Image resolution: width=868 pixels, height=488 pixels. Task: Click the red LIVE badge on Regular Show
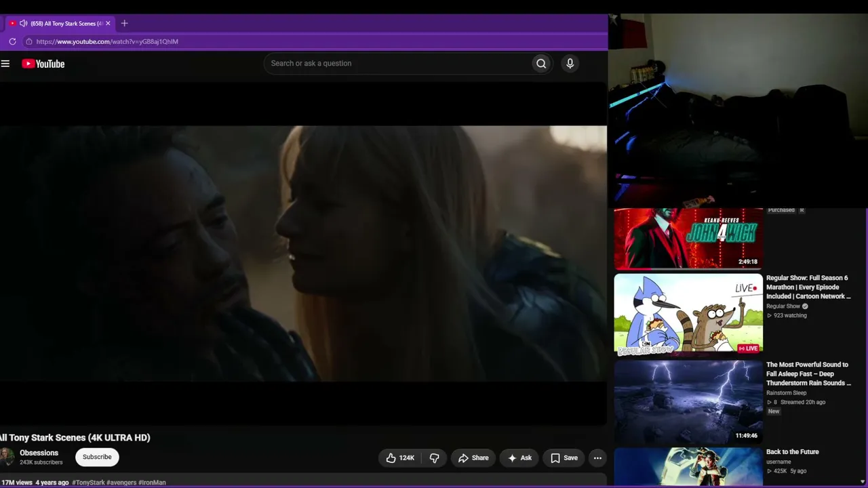[748, 348]
